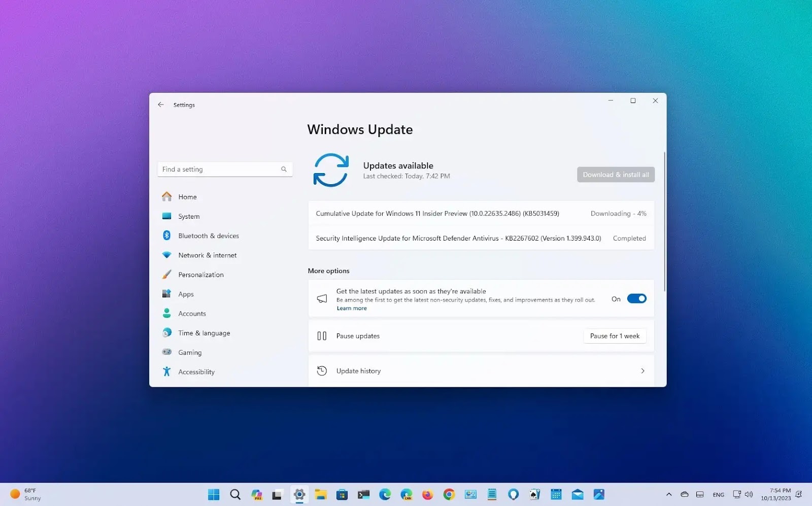Open File Explorer from the taskbar

click(x=321, y=494)
